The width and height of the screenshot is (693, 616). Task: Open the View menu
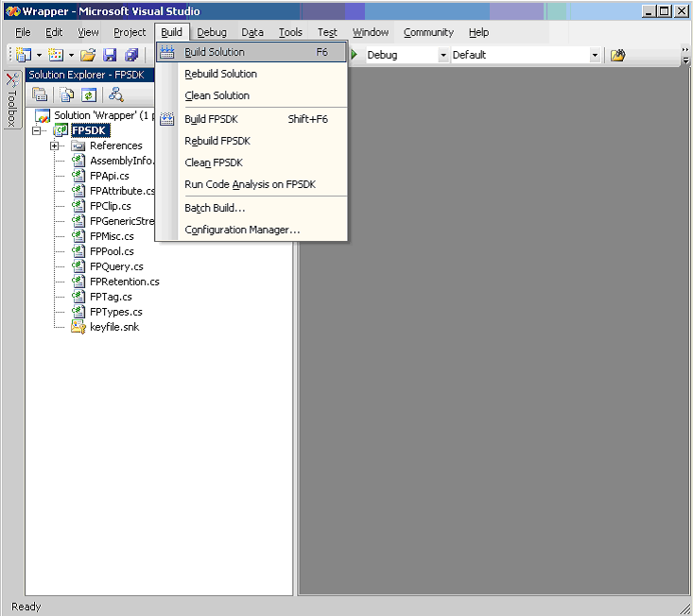tap(88, 32)
